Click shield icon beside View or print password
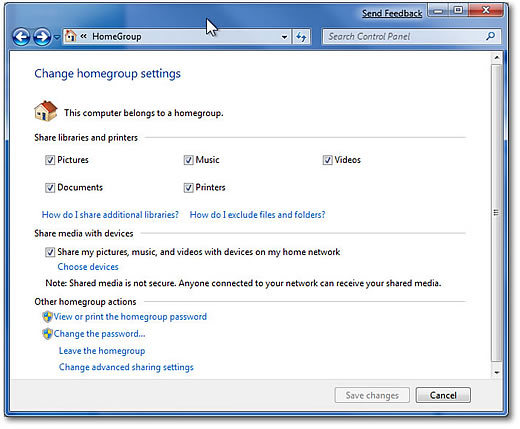The height and width of the screenshot is (429, 520). [x=47, y=316]
